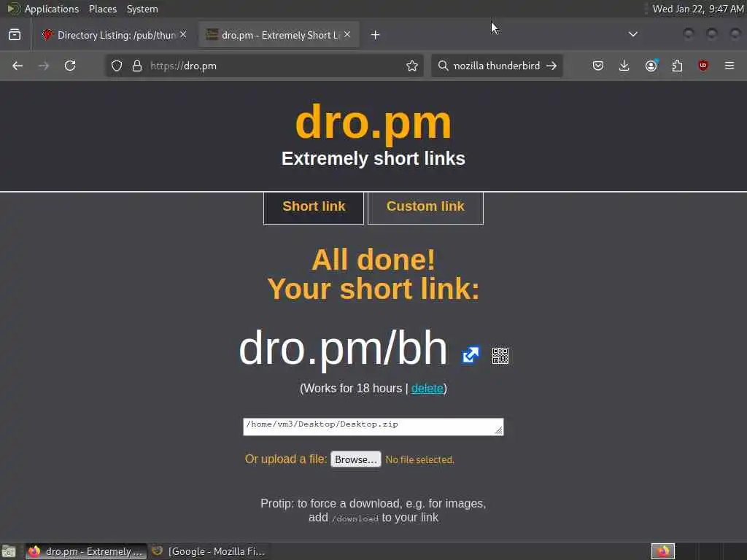
Task: Open the date and time clock in panel
Action: [x=698, y=9]
